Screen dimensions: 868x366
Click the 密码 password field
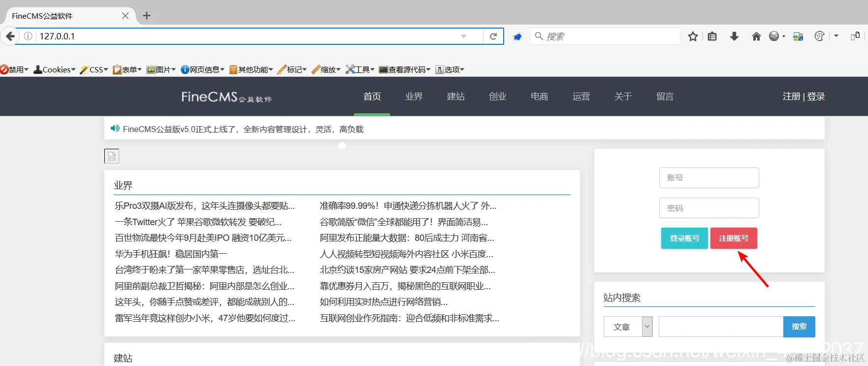coord(709,208)
